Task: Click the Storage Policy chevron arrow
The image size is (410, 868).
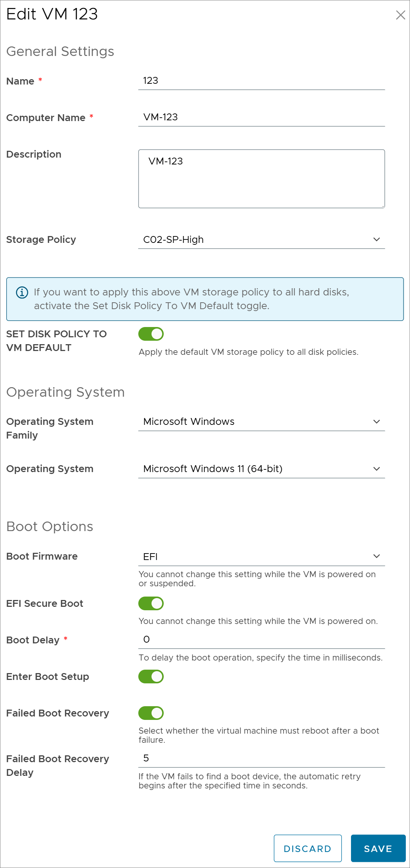Action: coord(376,239)
